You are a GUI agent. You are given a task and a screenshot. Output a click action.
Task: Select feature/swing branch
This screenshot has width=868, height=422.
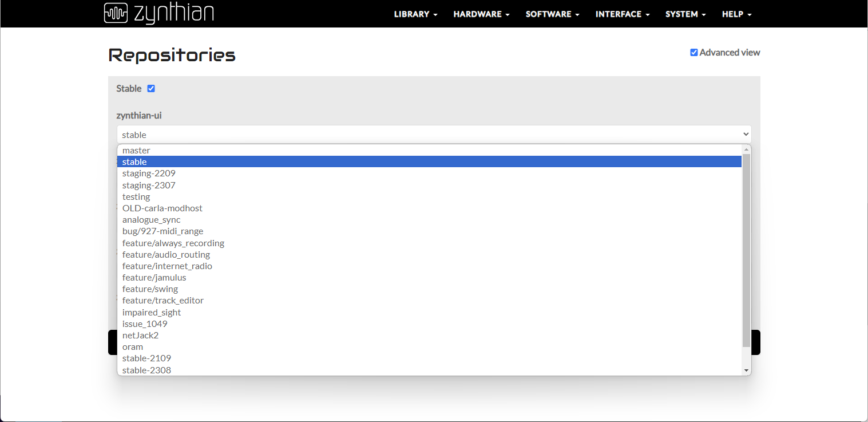[429, 289]
